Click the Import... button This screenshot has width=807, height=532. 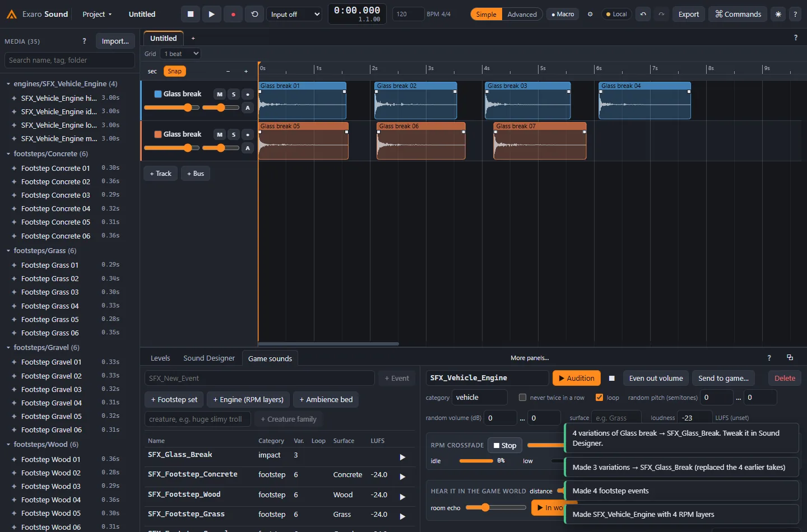pos(115,41)
